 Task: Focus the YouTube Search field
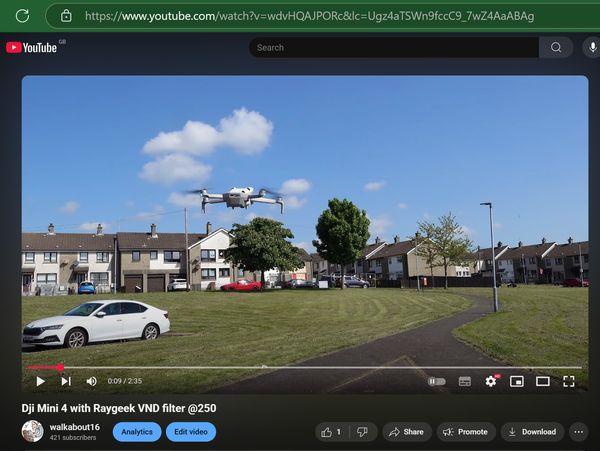pyautogui.click(x=394, y=47)
